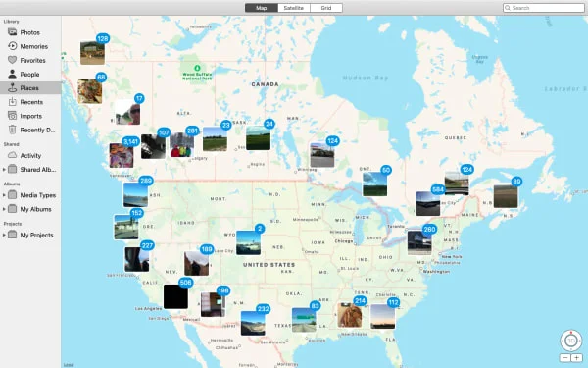The height and width of the screenshot is (368, 588).
Task: Click the Search field
Action: coord(544,8)
